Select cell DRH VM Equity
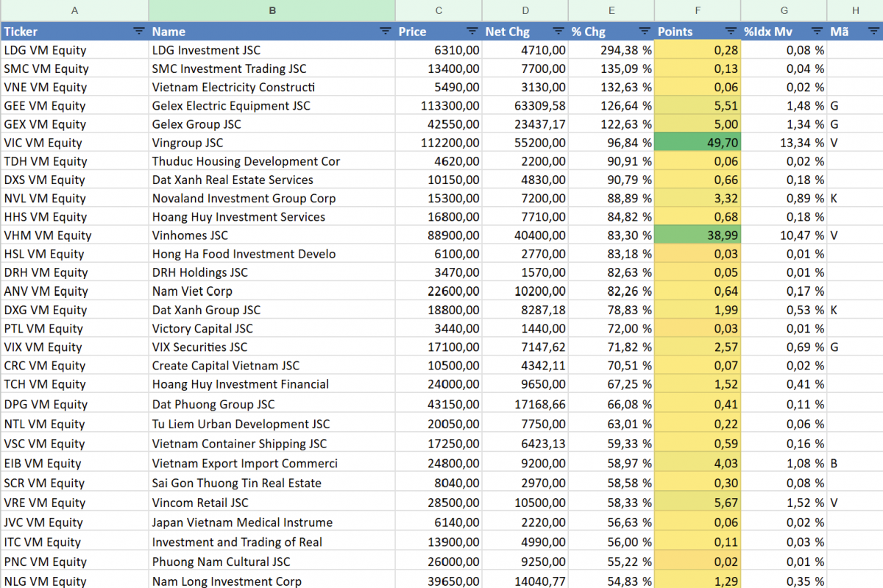883x588 pixels. pos(74,272)
